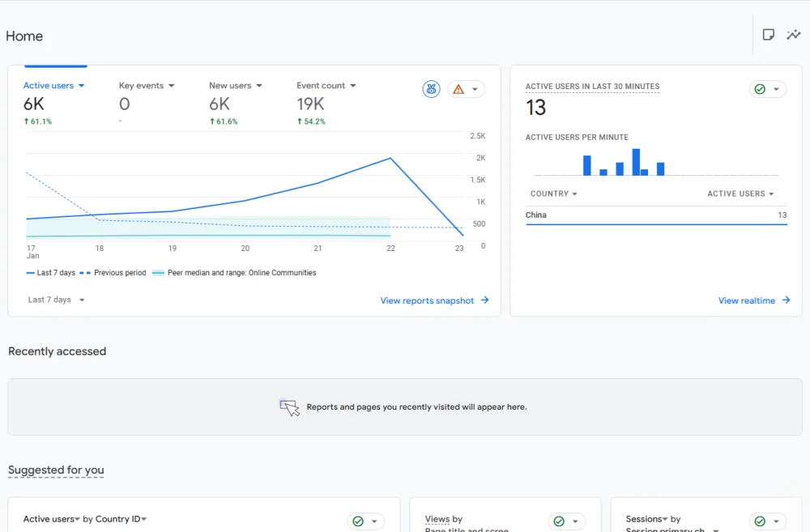This screenshot has height=532, width=810.
Task: Open the Insights sparkline icon
Action: coord(794,35)
